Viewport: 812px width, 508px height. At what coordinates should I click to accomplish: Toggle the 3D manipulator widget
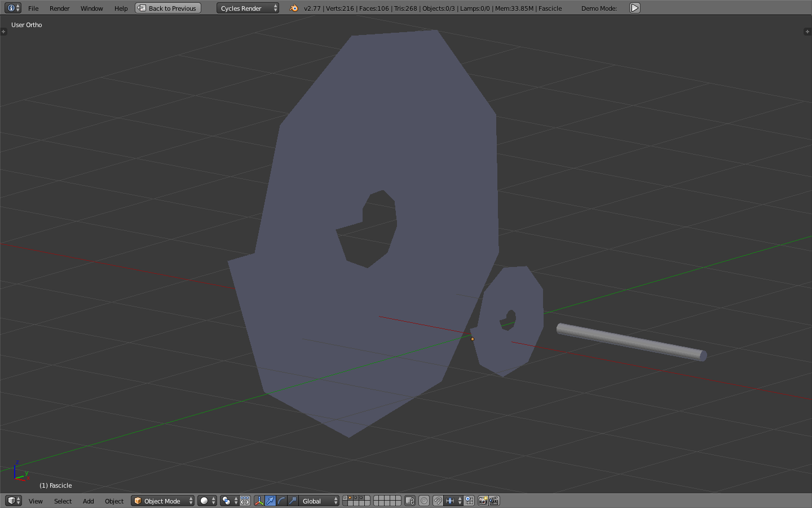pyautogui.click(x=259, y=501)
